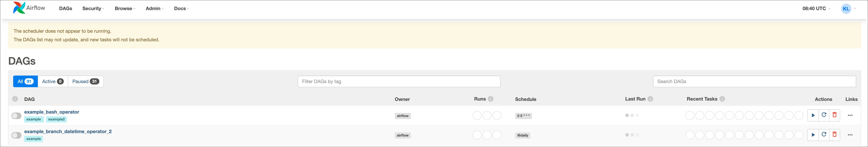Screen dimensions: 868x147
Task: Click first recent task circle for example_branch_datetime_operator_2
Action: tap(690, 135)
